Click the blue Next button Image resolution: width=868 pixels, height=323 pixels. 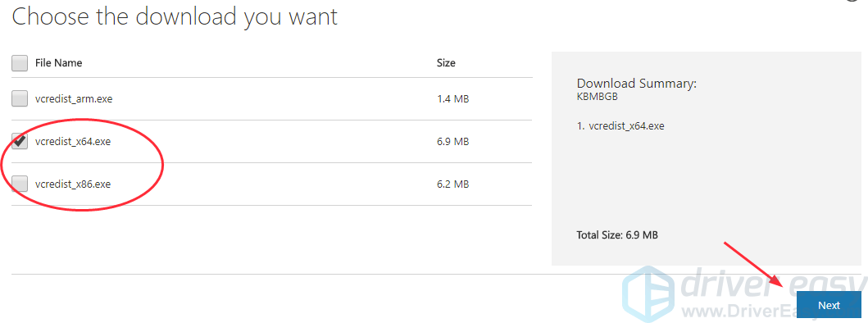point(829,305)
